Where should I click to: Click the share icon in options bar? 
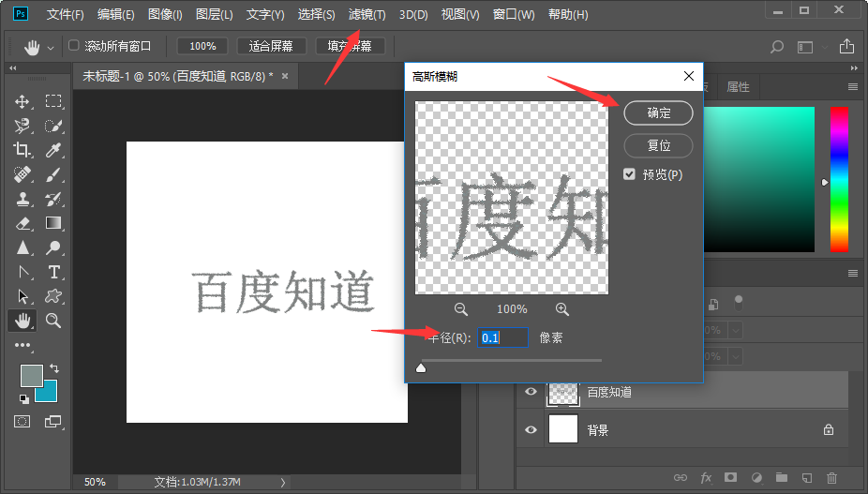coord(846,47)
